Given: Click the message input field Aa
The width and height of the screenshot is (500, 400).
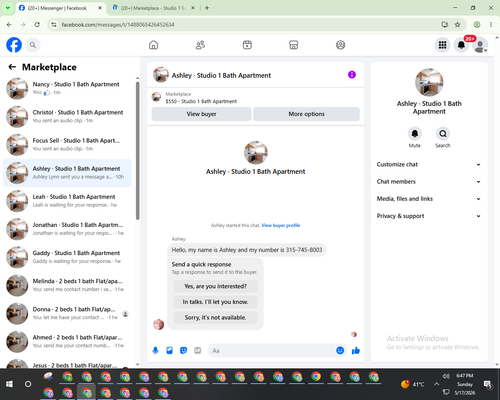Looking at the screenshot, I should coord(272,350).
